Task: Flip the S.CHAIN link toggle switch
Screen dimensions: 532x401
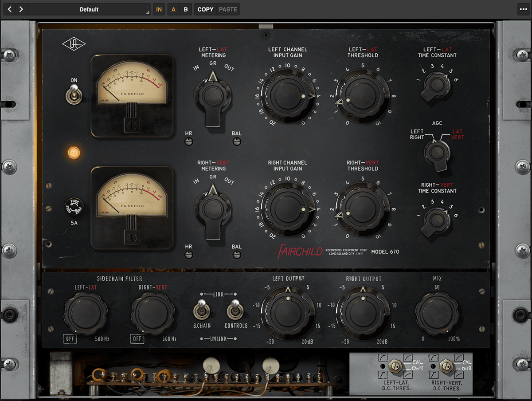Action: (202, 309)
